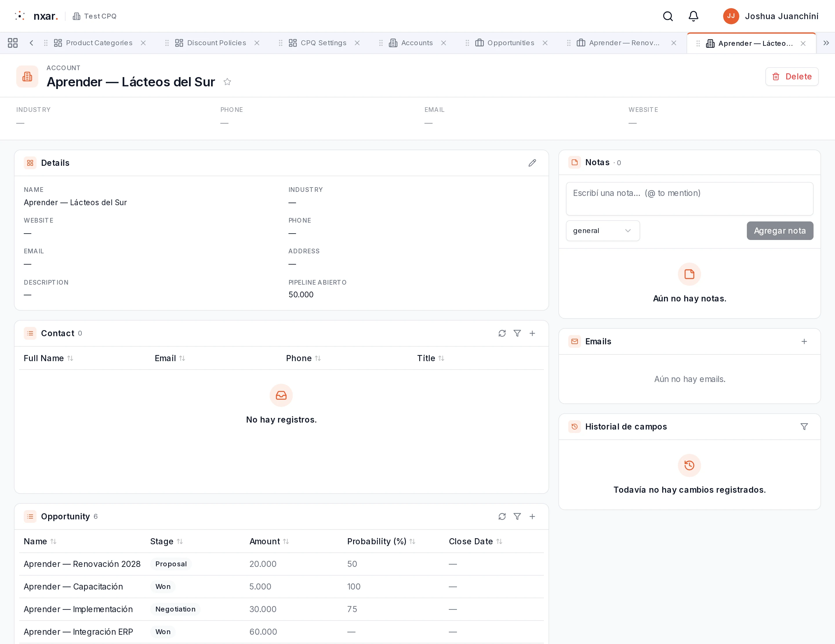The width and height of the screenshot is (835, 644).
Task: Filter the Historial de campos panel
Action: (x=804, y=427)
